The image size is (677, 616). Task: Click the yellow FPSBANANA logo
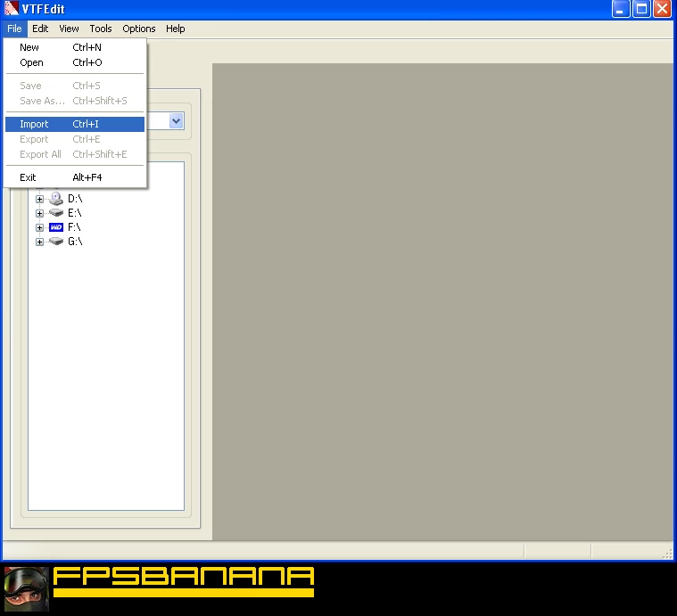click(184, 580)
